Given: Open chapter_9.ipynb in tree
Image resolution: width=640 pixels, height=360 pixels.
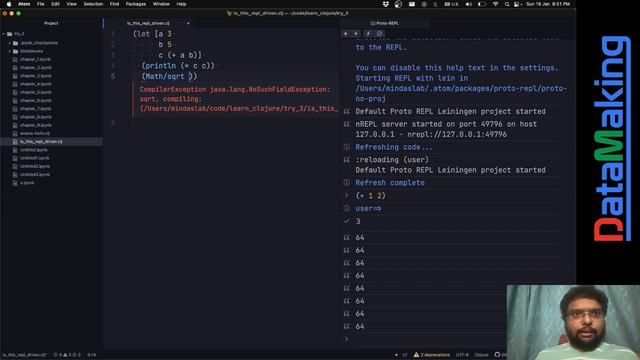Looking at the screenshot, I should pyautogui.click(x=36, y=125).
